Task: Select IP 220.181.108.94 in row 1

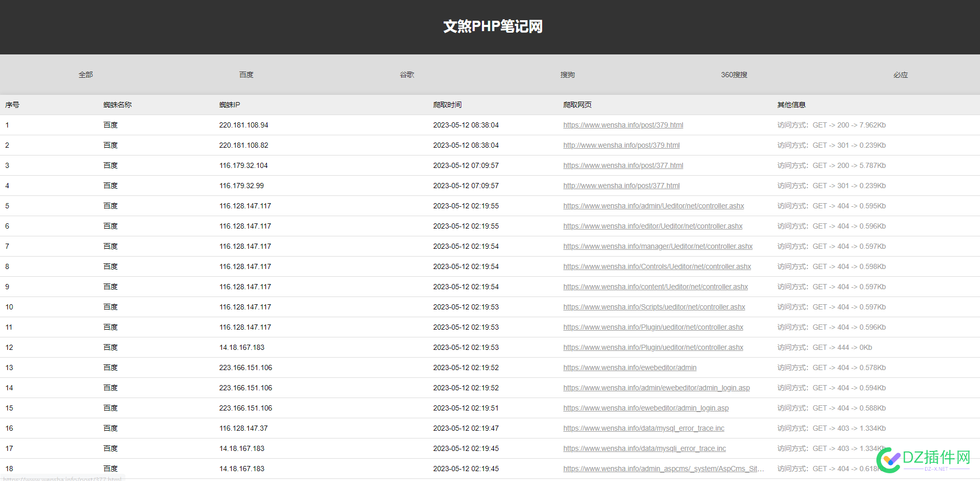Action: (244, 125)
